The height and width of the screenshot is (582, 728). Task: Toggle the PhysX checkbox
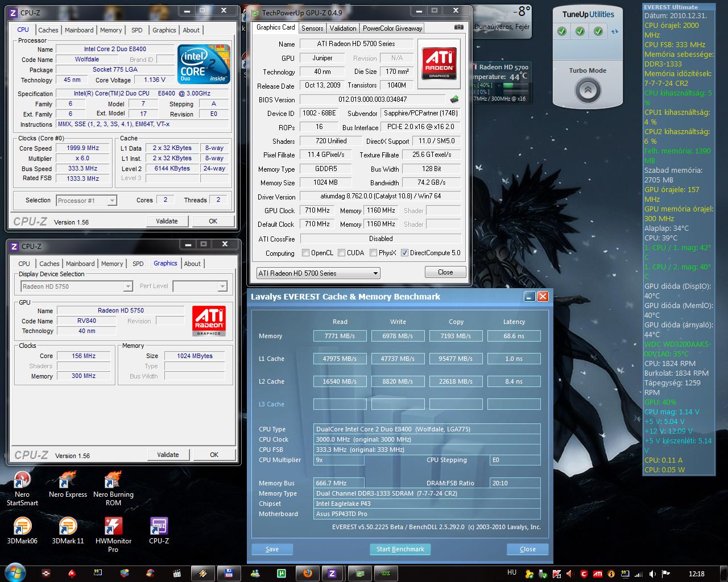374,253
